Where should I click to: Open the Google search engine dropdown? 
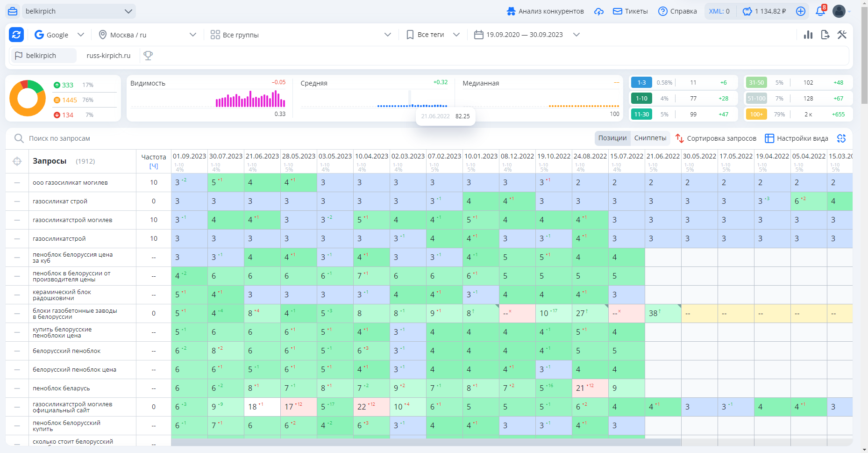click(x=59, y=35)
